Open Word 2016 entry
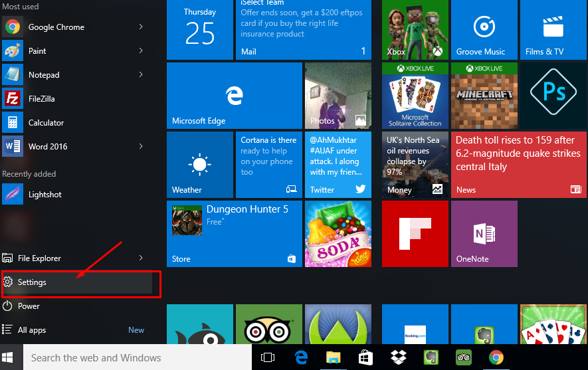Viewport: 588px width, 370px height. pyautogui.click(x=76, y=147)
